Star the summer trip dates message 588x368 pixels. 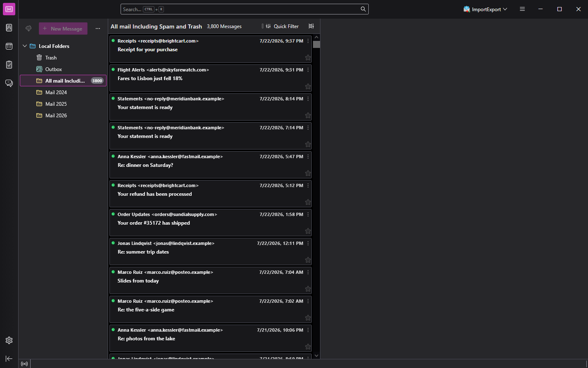coord(308,260)
